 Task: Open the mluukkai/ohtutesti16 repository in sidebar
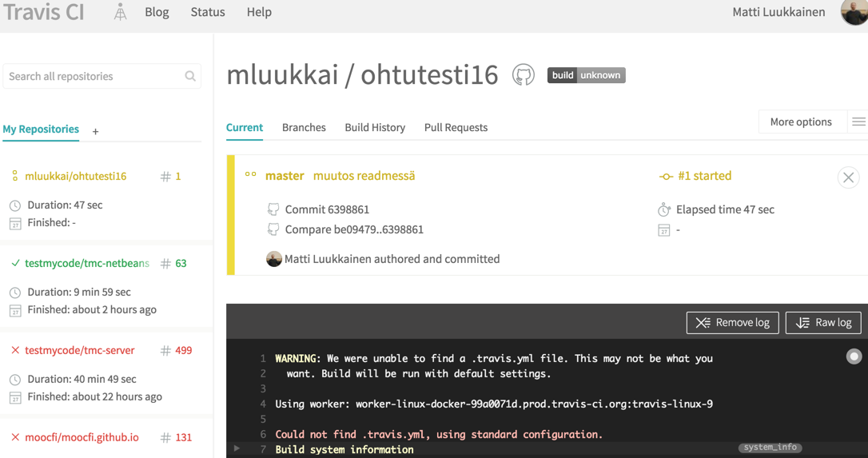click(75, 176)
